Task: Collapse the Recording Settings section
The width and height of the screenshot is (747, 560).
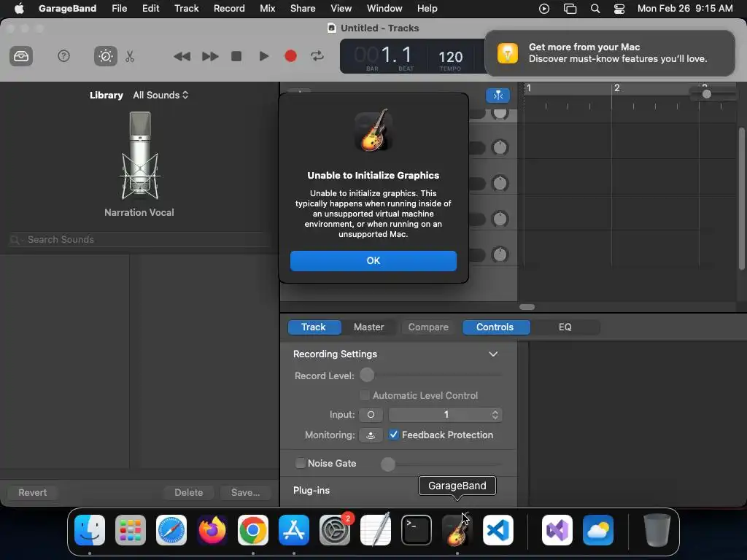Action: (x=493, y=354)
